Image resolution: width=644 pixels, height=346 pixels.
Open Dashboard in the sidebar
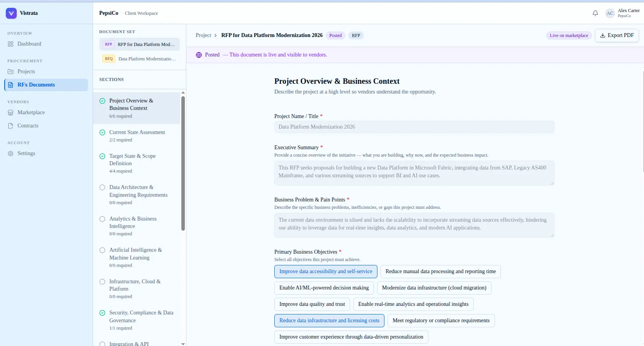(x=46, y=44)
